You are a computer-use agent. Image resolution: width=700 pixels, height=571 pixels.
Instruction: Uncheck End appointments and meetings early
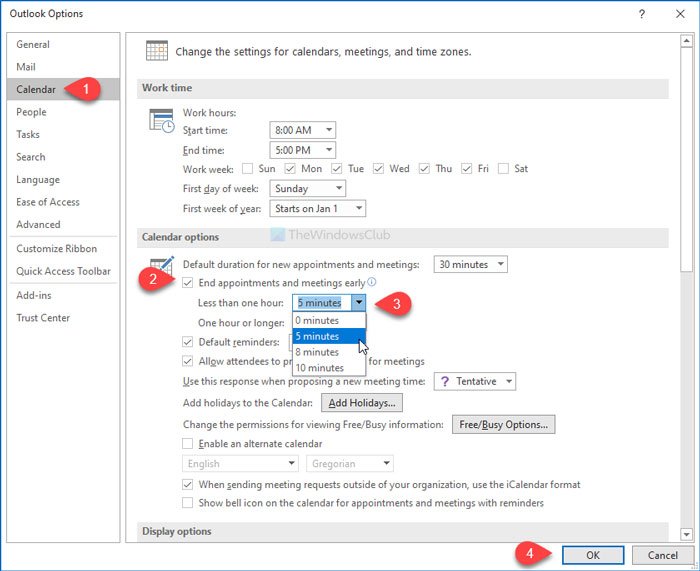tap(188, 283)
